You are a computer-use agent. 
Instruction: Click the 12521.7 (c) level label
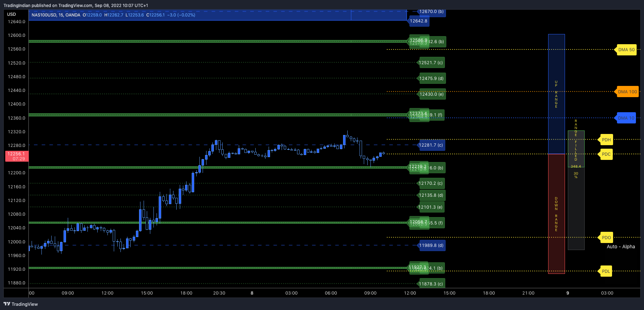[x=431, y=63]
